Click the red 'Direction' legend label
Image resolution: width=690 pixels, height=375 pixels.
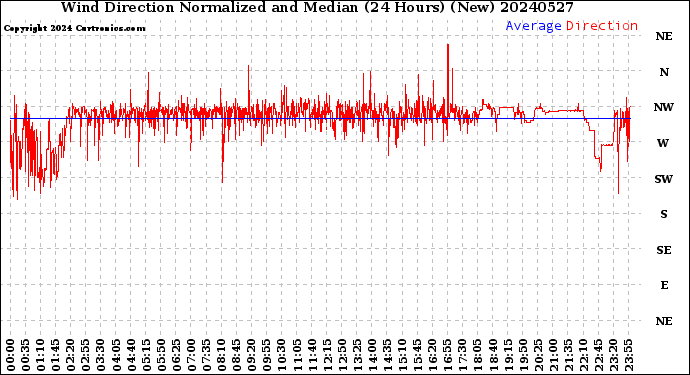[602, 26]
